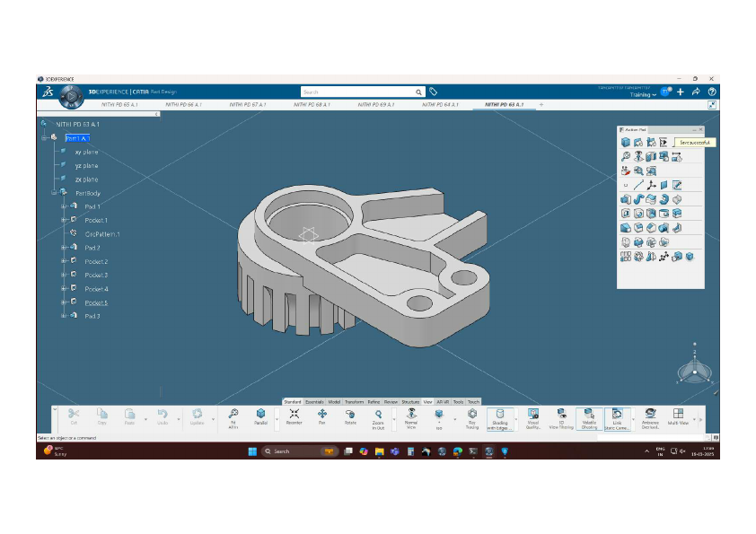Expand the Pocket.1 tree node
This screenshot has width=756, height=534.
coord(64,219)
